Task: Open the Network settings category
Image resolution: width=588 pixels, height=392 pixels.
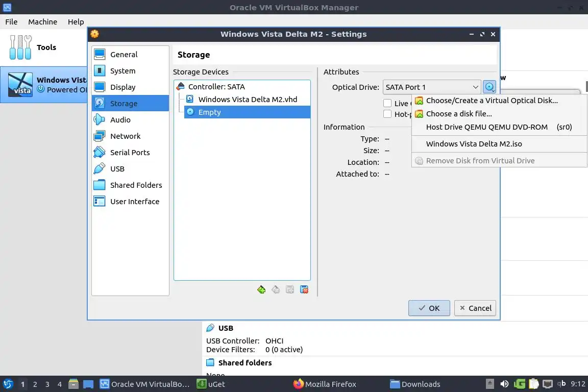Action: point(130,136)
